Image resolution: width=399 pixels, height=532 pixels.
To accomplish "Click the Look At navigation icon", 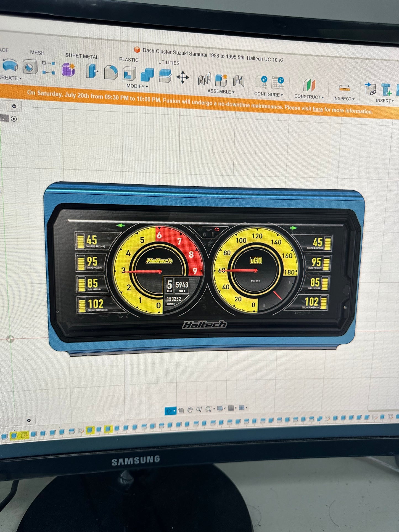I will pos(181,411).
